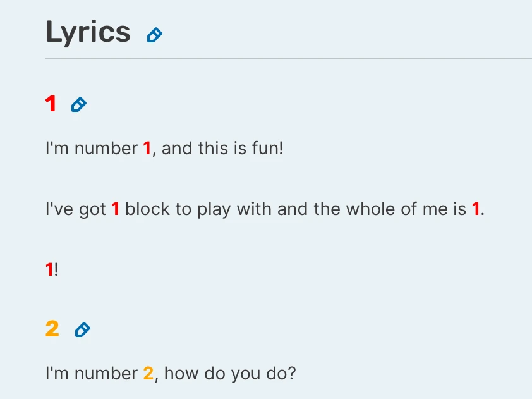Click the word "number" in the section 2 lyric
This screenshot has height=399, width=532.
coord(106,374)
